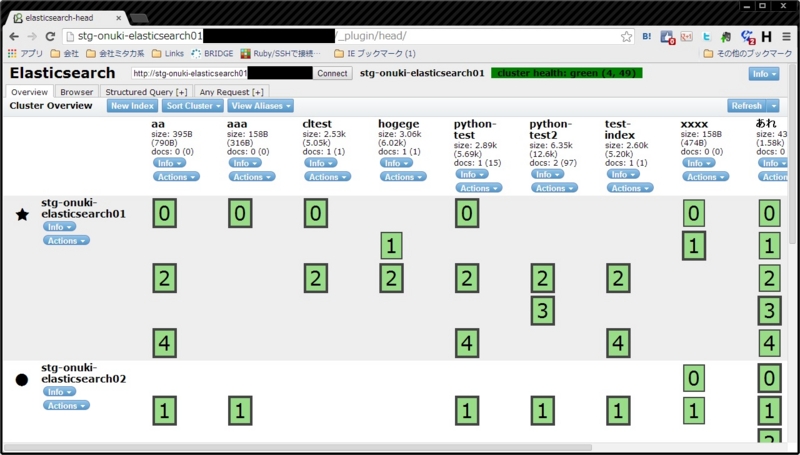Viewport: 800px width, 455px height.
Task: Open Actions for cltest index
Action: pyautogui.click(x=328, y=177)
